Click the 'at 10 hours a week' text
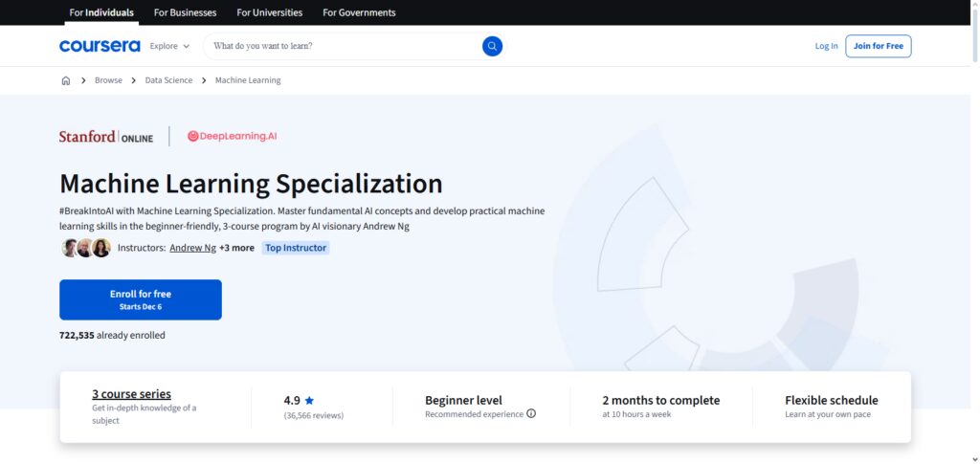The image size is (980, 464). pos(636,414)
